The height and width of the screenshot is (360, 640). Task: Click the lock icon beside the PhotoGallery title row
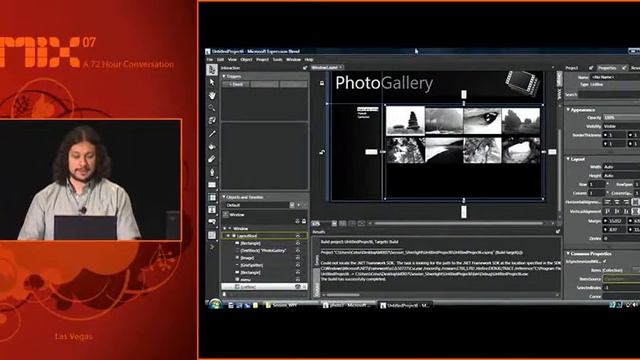point(322,83)
